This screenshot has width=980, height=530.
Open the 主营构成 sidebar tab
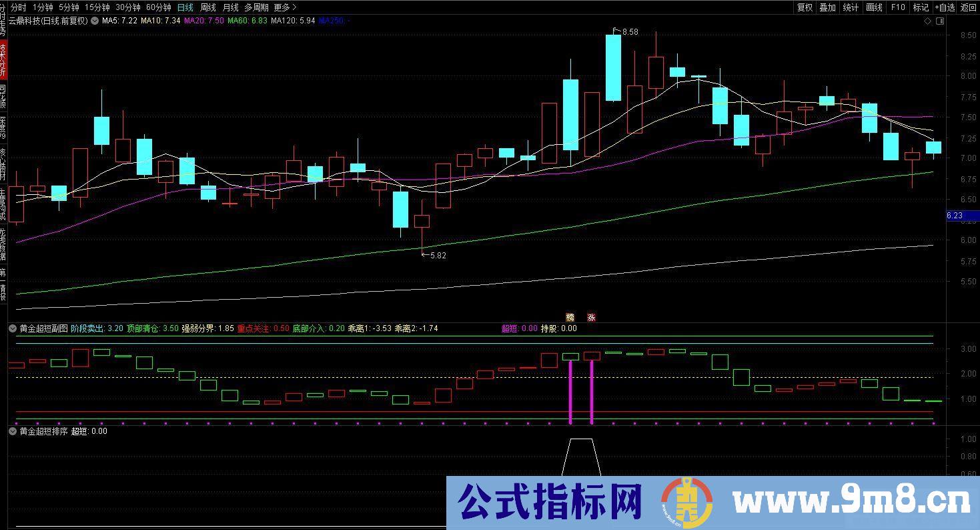coord(3,203)
